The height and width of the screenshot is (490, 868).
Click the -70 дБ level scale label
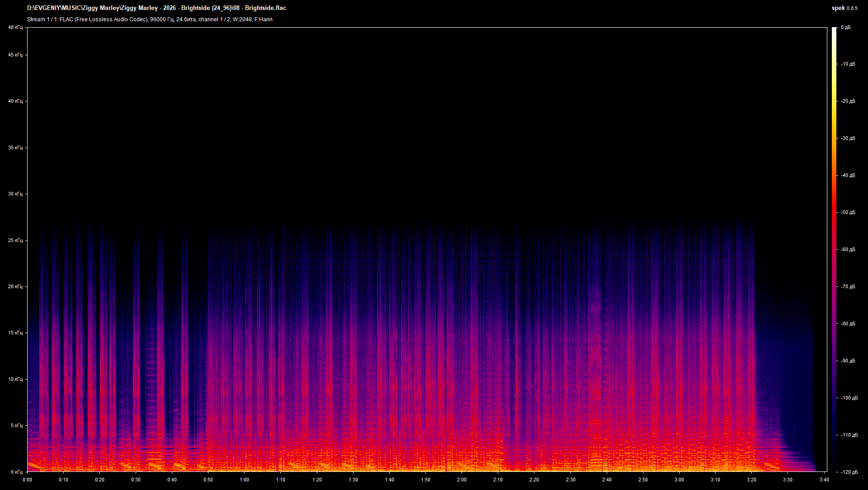[848, 287]
